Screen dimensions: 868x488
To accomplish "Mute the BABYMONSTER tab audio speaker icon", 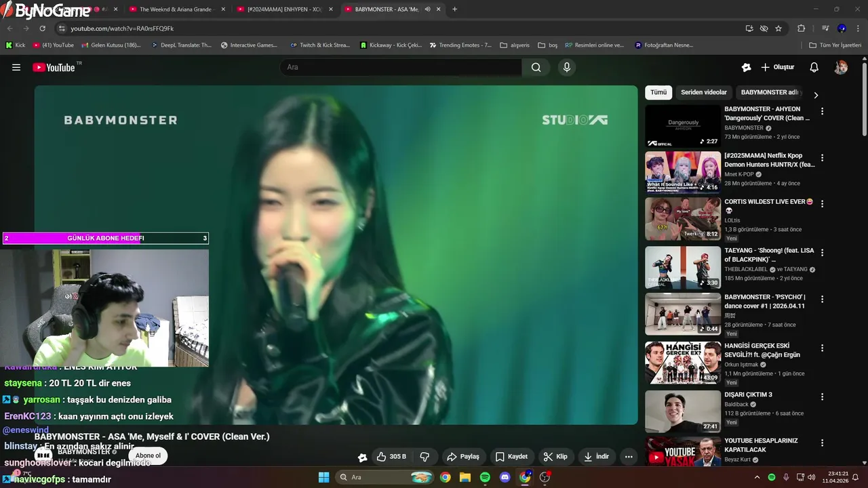I will 427,9.
